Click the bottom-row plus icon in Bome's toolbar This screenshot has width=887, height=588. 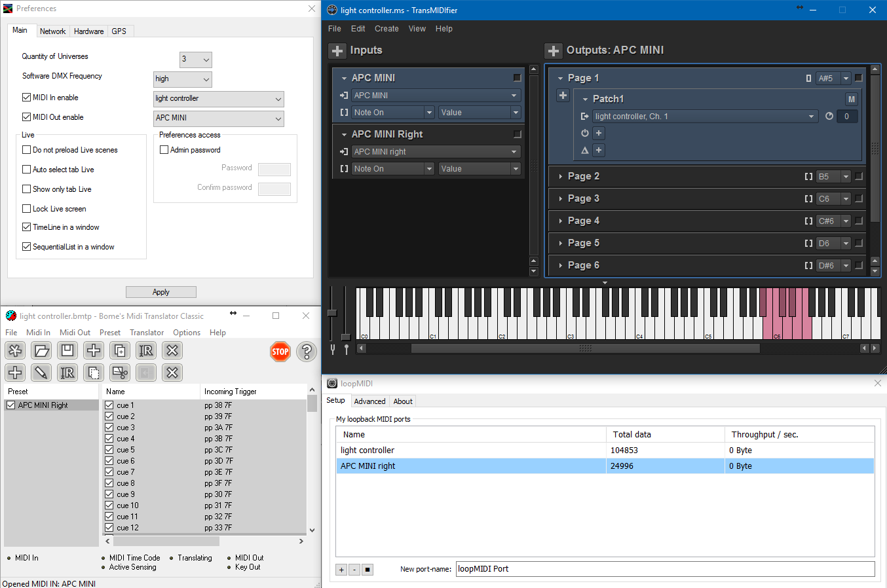15,373
